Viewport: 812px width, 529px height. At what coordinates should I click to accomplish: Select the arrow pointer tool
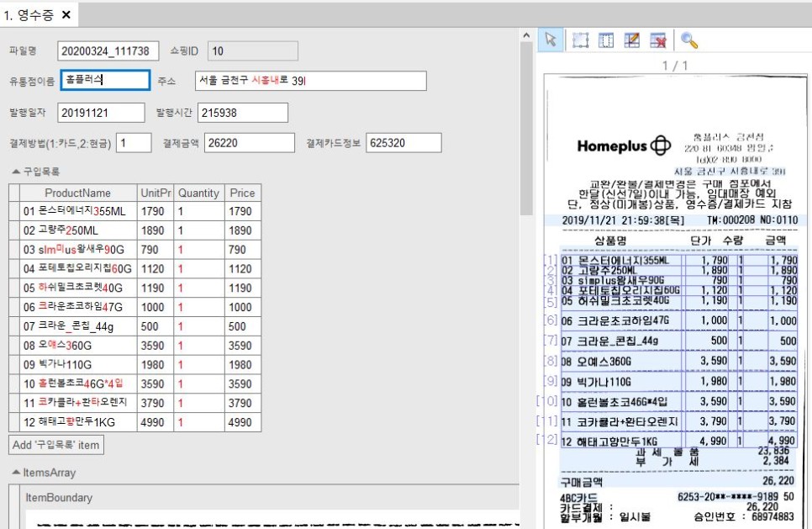(551, 40)
